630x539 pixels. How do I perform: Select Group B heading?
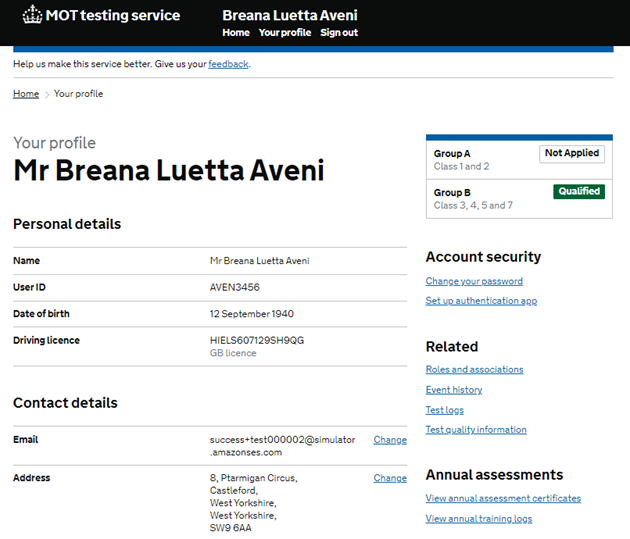(x=452, y=193)
